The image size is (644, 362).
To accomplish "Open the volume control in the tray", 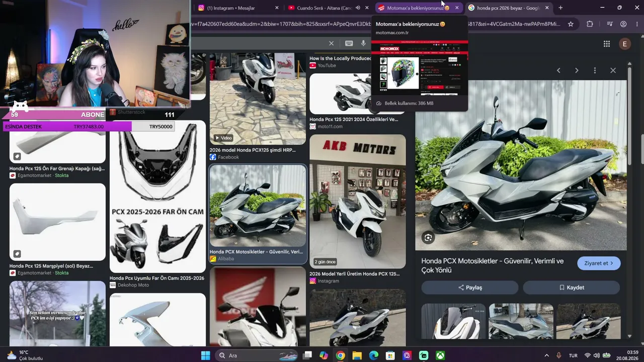I will pyautogui.click(x=597, y=355).
